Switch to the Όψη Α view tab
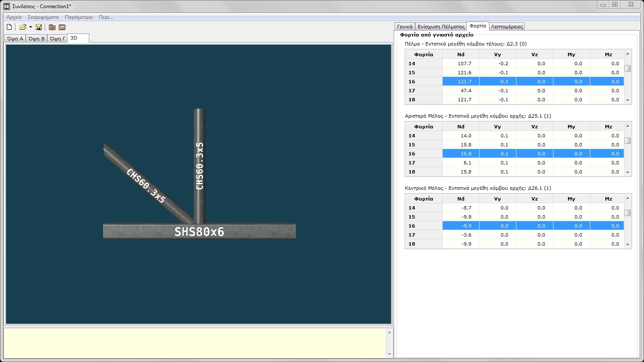Screen dimensions: 644x362 point(15,39)
